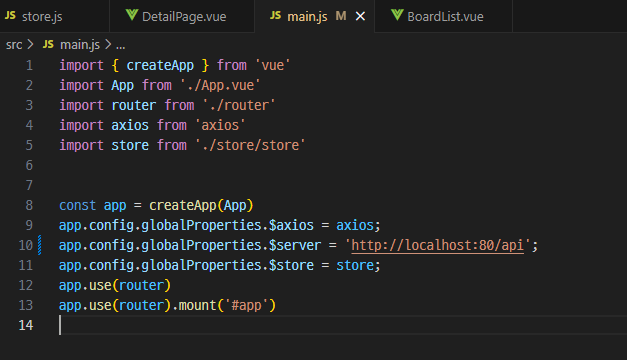Click JS file icon on store.js tab
The height and width of the screenshot is (360, 627).
10,16
